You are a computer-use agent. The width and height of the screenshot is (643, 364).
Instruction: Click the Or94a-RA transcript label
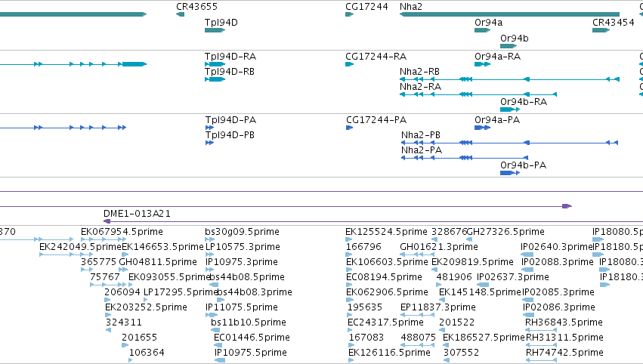497,57
